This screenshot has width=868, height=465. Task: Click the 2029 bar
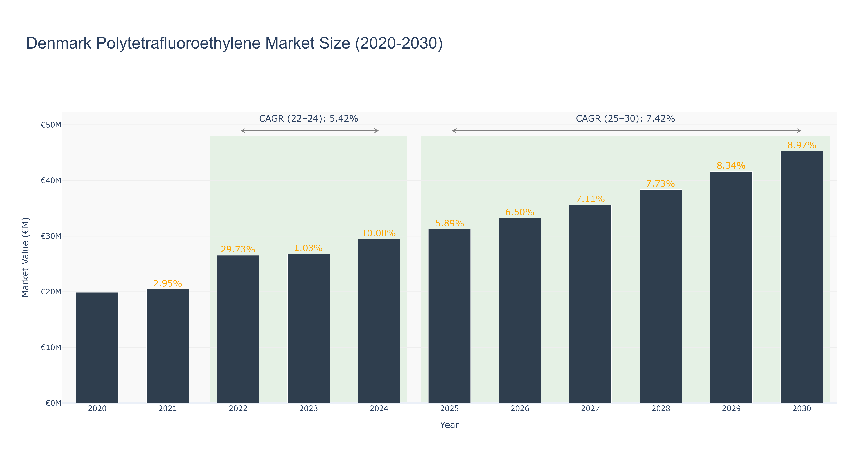click(x=731, y=287)
